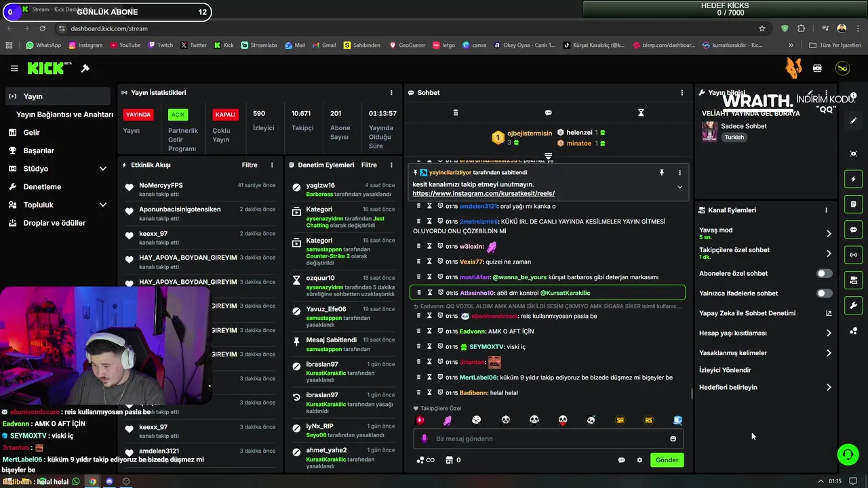Open Chrome from the taskbar

[92, 481]
